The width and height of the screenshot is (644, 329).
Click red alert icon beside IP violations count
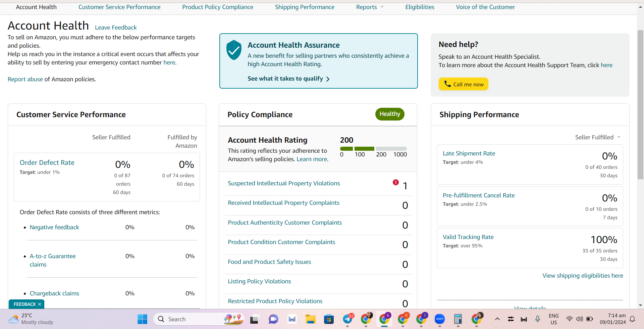click(x=396, y=182)
